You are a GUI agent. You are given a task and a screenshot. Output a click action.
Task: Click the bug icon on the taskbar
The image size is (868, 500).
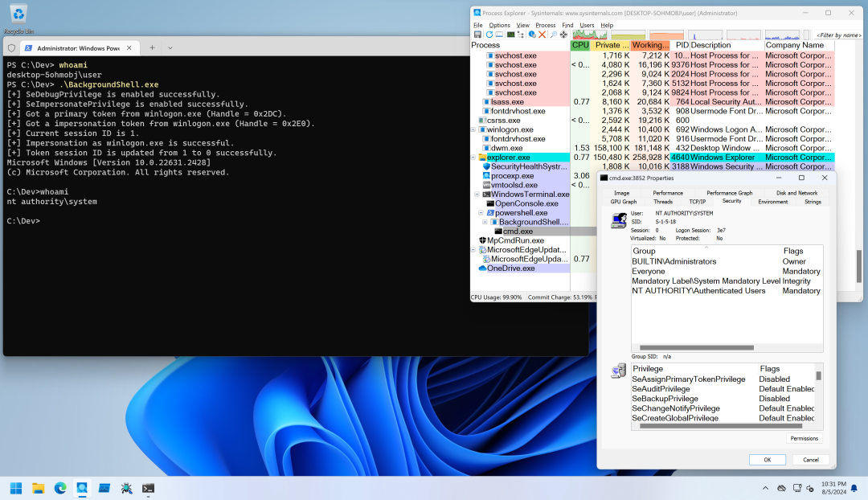coord(126,488)
